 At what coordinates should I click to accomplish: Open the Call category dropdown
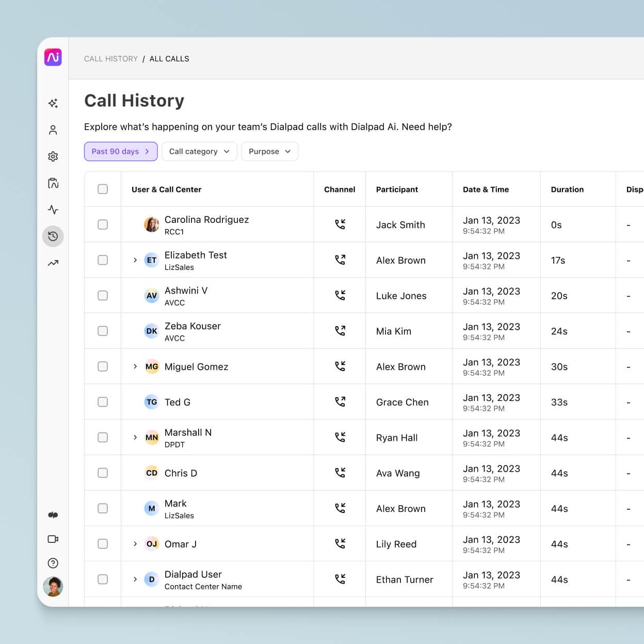(x=199, y=151)
